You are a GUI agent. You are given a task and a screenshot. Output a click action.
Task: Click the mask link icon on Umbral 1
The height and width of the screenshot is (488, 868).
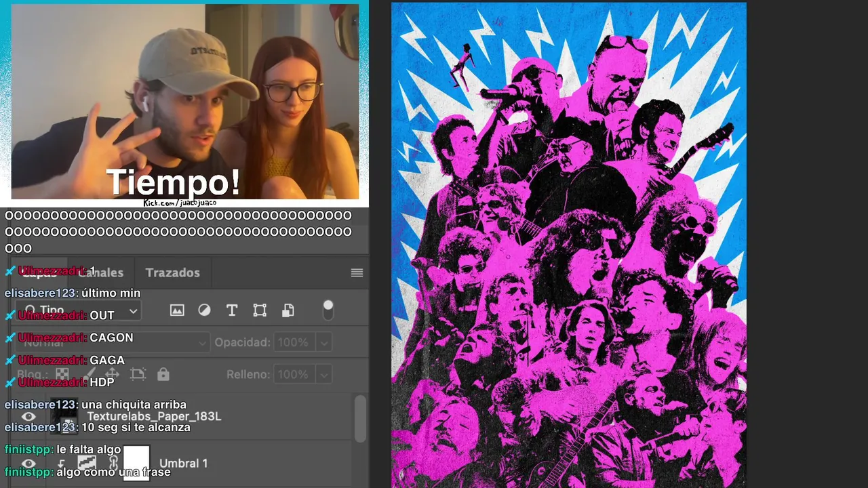113,463
